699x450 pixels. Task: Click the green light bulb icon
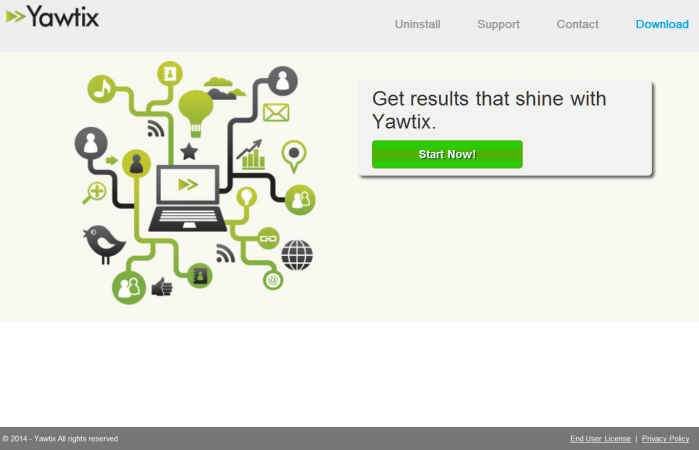click(196, 106)
